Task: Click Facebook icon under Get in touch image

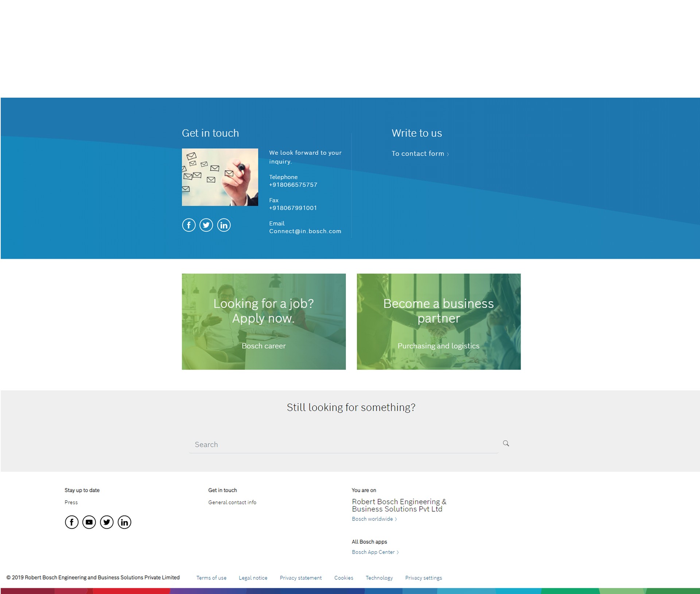Action: tap(188, 225)
